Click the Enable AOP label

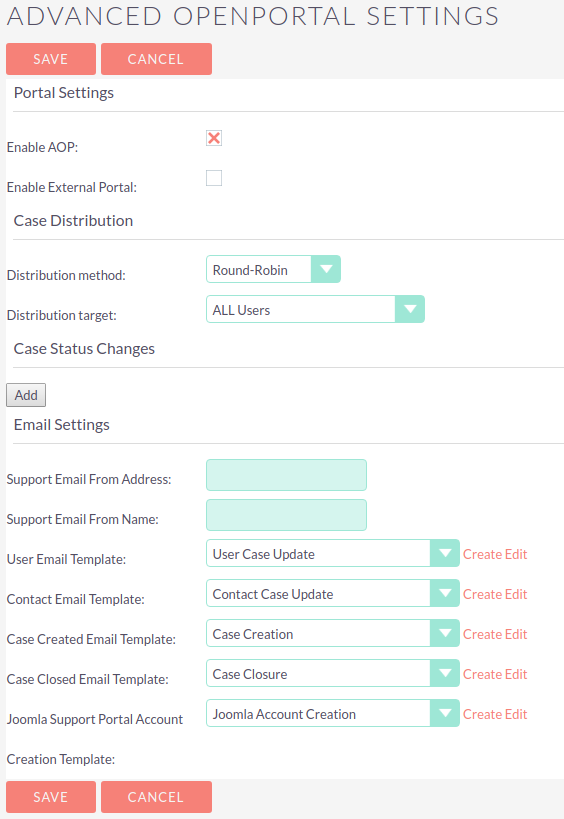pyautogui.click(x=42, y=147)
